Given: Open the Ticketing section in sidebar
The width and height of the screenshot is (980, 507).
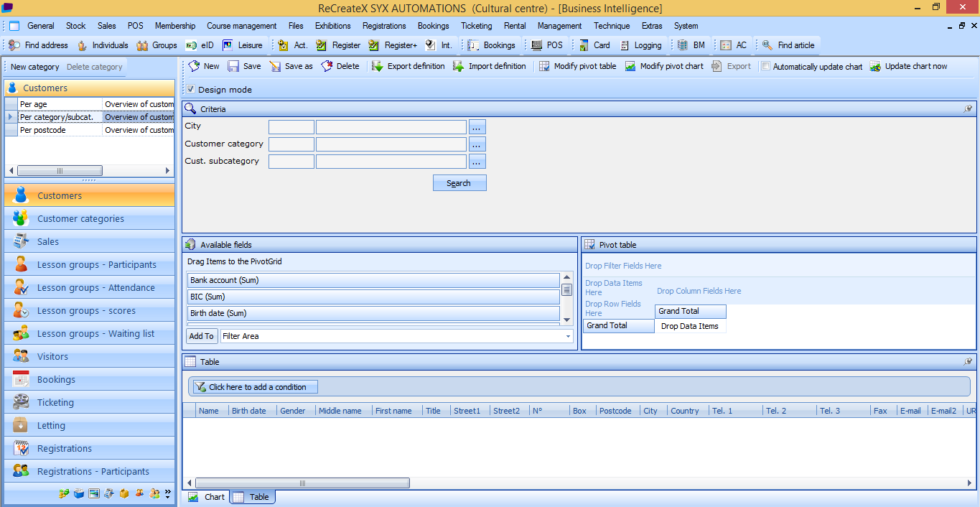Looking at the screenshot, I should pos(55,403).
